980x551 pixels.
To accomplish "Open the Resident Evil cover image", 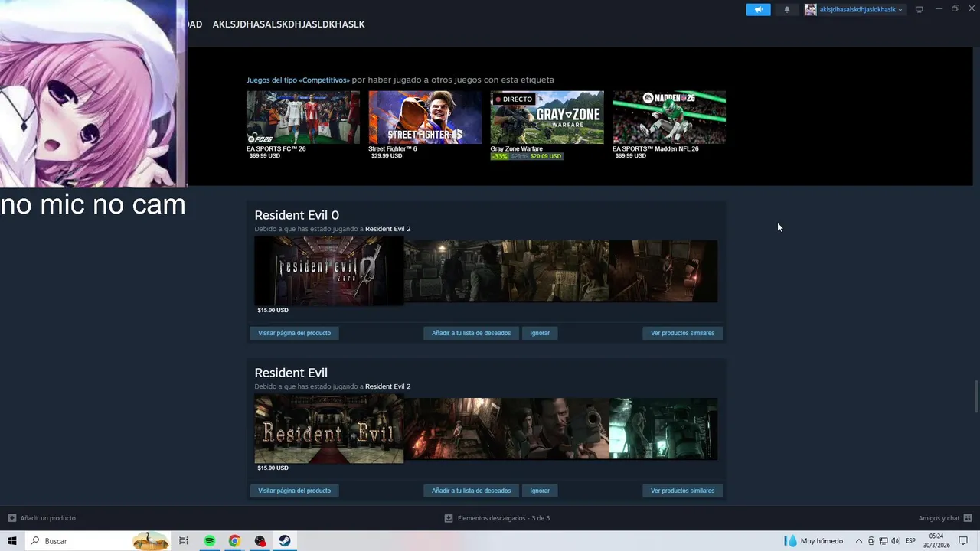I will [329, 429].
